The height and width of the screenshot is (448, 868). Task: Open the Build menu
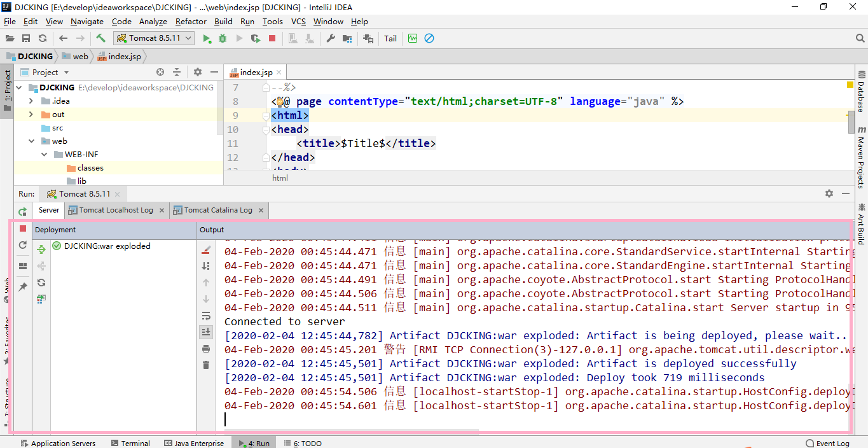point(223,21)
